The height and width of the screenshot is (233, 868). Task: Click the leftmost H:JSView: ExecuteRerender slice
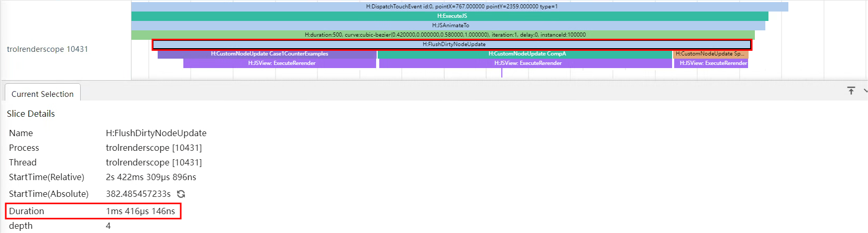[x=281, y=63]
